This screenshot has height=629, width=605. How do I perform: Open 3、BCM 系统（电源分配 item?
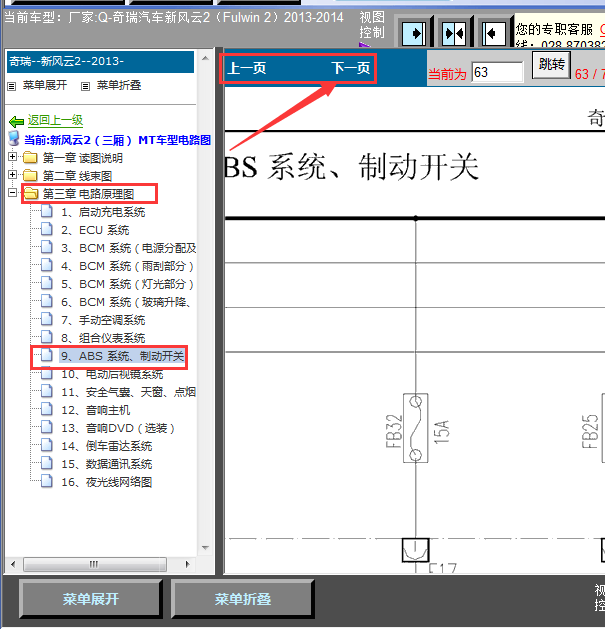tap(128, 248)
